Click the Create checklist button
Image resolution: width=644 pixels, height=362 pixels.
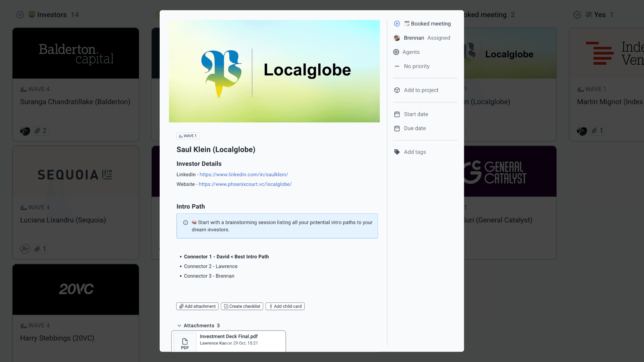(242, 306)
